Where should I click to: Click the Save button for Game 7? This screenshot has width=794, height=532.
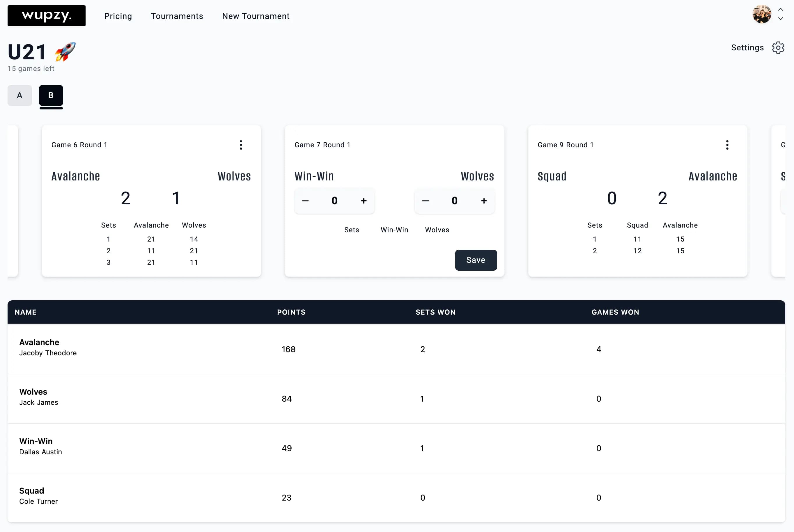[x=476, y=260]
